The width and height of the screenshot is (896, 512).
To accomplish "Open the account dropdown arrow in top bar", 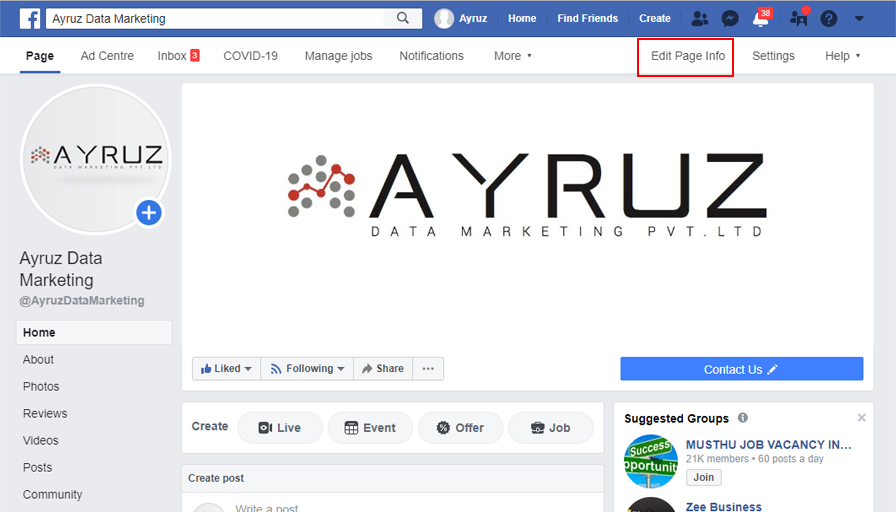I will tap(859, 19).
